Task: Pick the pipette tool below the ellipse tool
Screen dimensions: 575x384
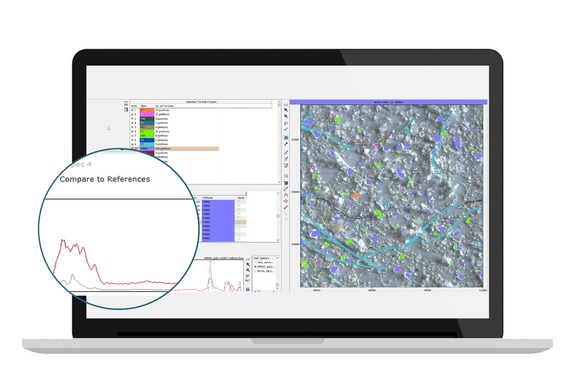Action: [x=286, y=144]
